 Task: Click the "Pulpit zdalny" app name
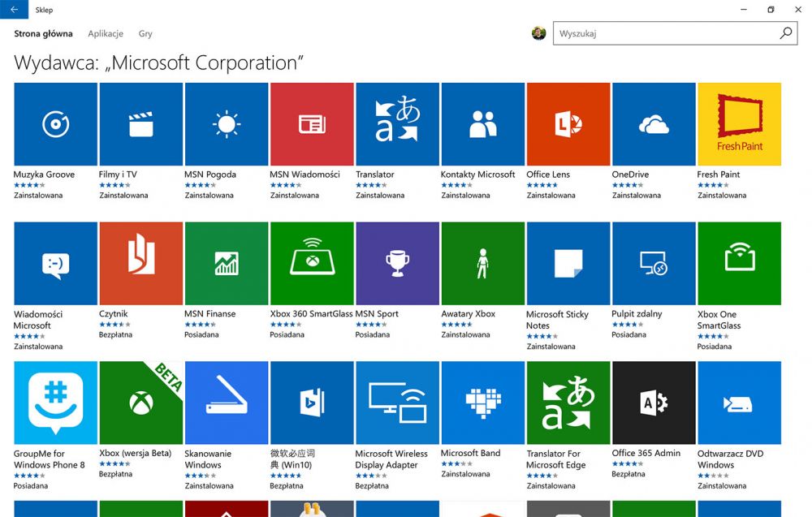point(637,313)
